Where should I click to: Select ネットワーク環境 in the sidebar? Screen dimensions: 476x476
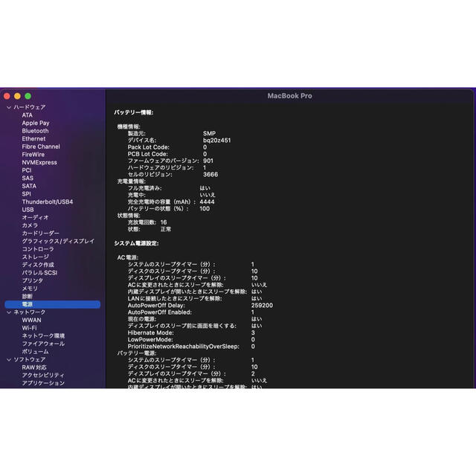click(43, 336)
